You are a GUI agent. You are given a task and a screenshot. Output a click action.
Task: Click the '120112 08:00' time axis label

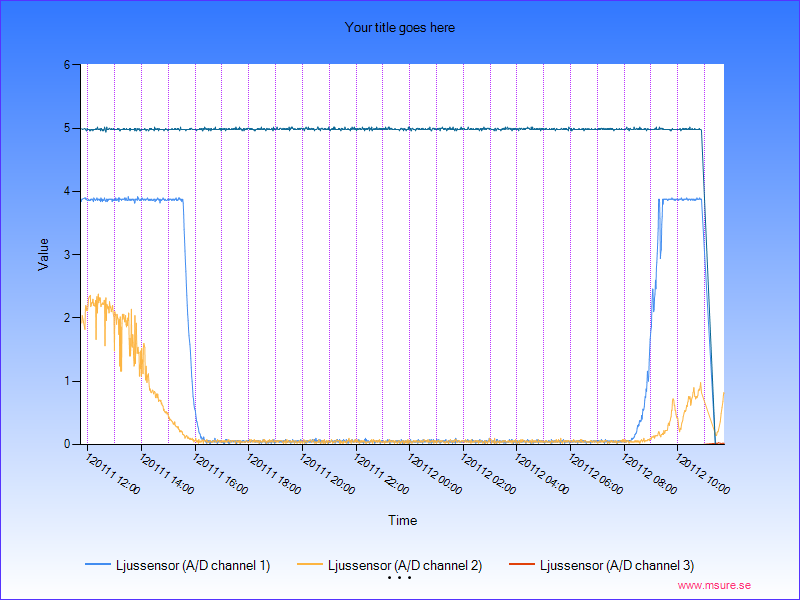pos(649,474)
